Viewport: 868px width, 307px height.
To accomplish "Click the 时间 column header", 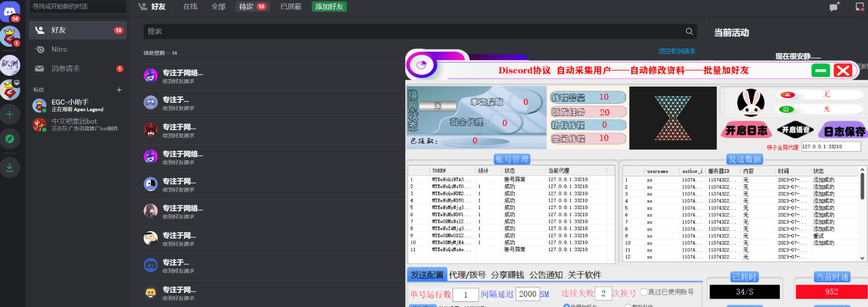I will pyautogui.click(x=793, y=171).
